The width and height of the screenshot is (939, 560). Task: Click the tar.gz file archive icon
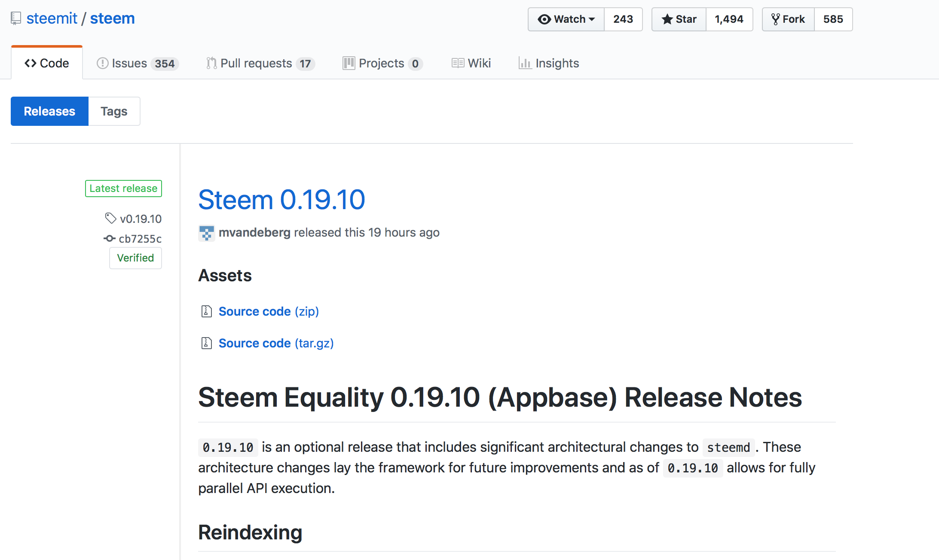[x=207, y=343]
